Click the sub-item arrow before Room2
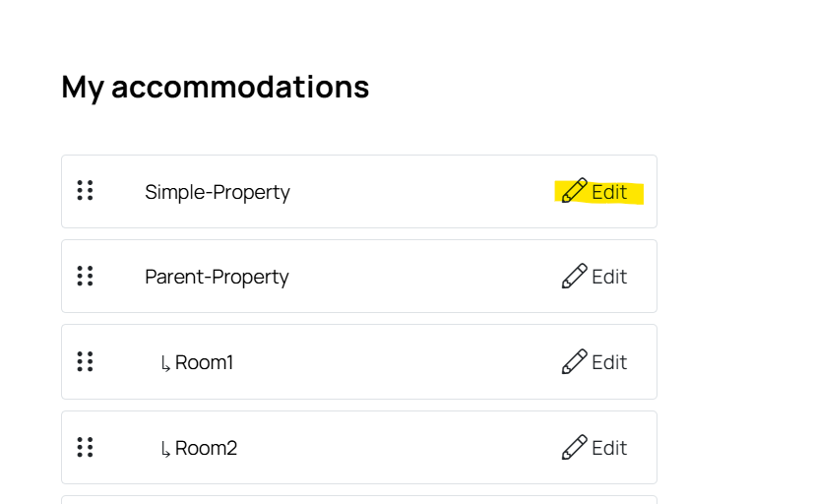 click(x=165, y=450)
